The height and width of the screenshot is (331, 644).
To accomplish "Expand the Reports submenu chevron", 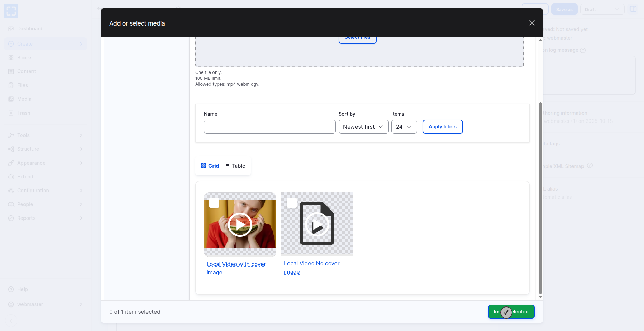I will (81, 218).
